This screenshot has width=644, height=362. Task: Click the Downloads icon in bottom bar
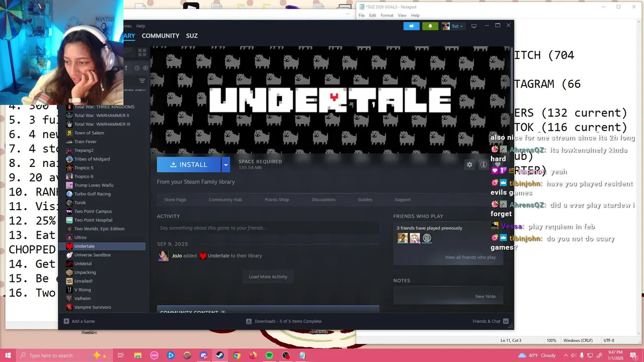(x=249, y=321)
